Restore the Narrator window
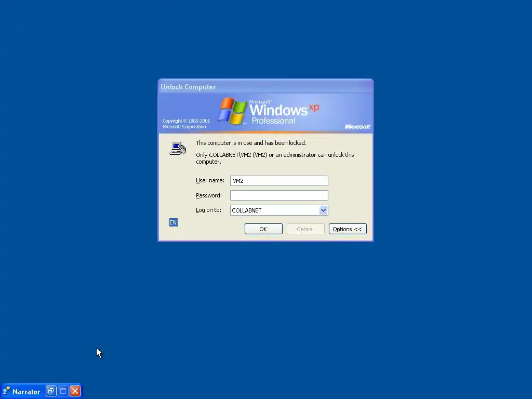Viewport: 532px width, 399px height. tap(50, 391)
